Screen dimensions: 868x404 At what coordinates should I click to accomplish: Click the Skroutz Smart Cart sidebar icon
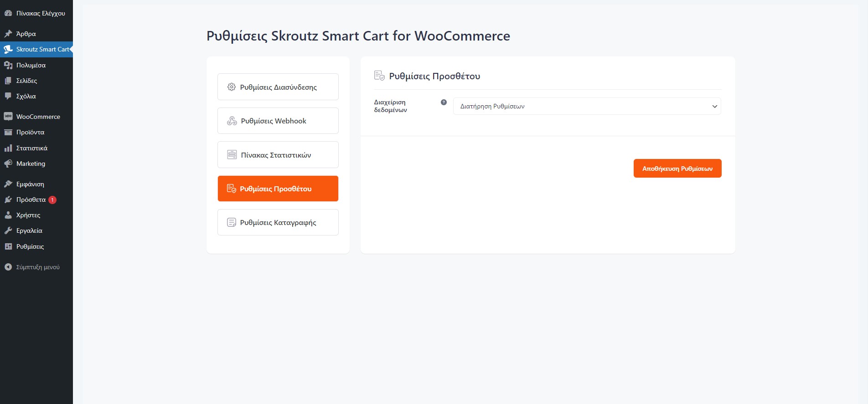click(x=8, y=49)
